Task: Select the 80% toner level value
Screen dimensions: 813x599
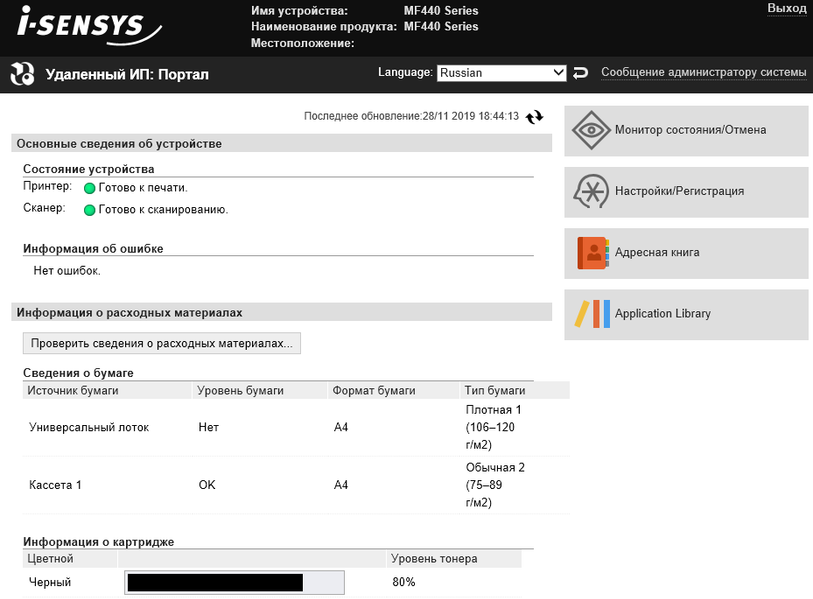Action: (403, 582)
